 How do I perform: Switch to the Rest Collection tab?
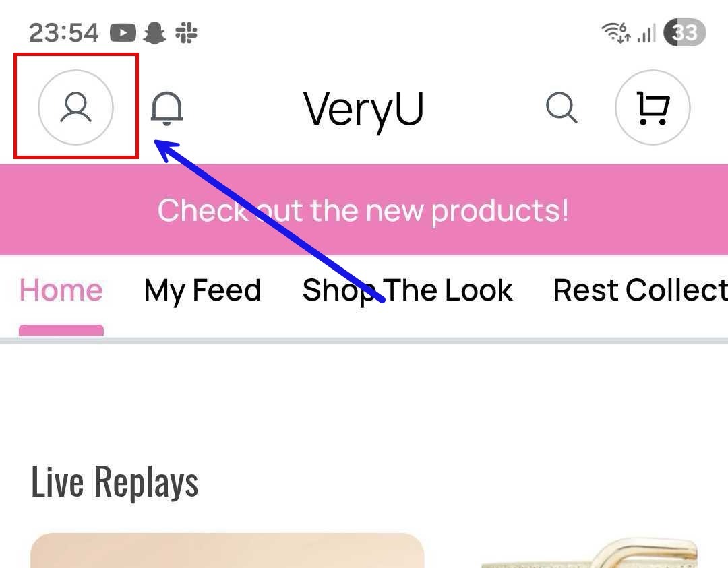(640, 290)
